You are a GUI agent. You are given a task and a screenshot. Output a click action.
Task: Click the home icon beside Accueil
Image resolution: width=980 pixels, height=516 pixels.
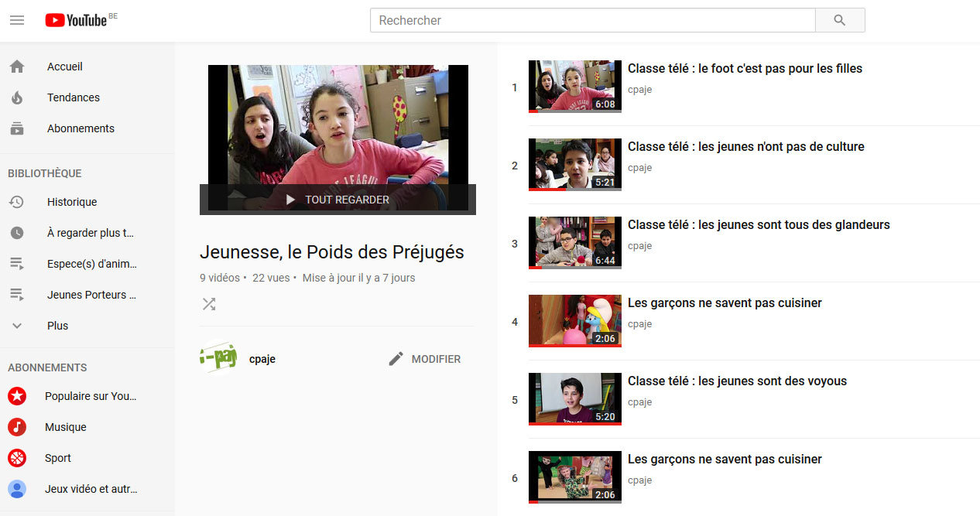point(17,67)
